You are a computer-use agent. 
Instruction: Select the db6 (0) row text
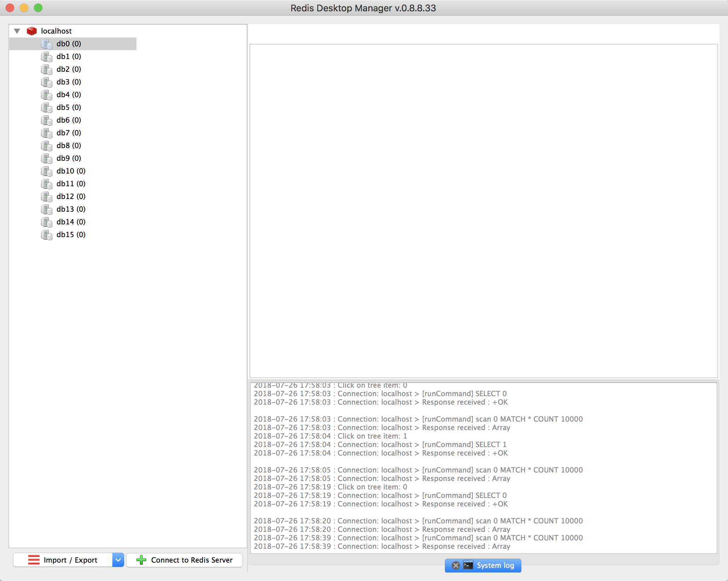(69, 120)
